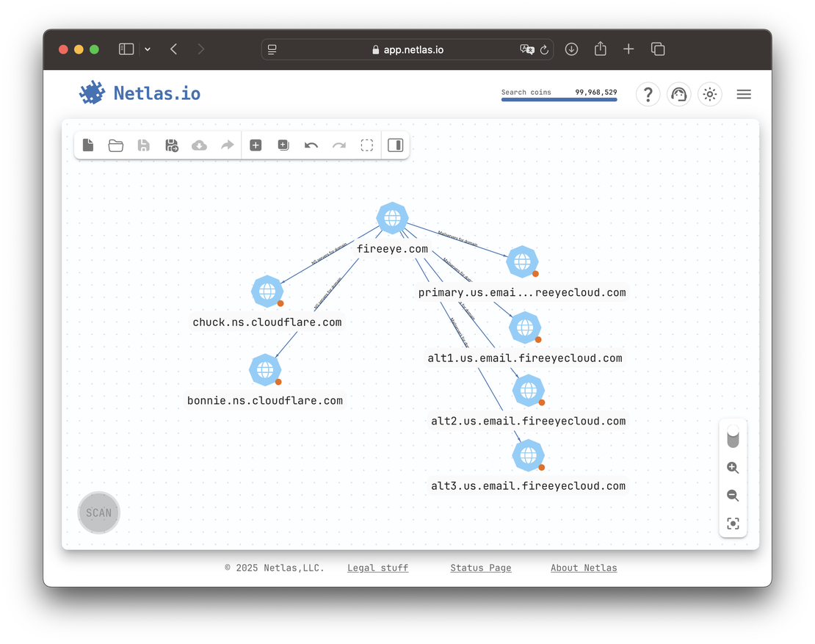Activate the rectangular selection tool
This screenshot has width=815, height=644.
(366, 145)
